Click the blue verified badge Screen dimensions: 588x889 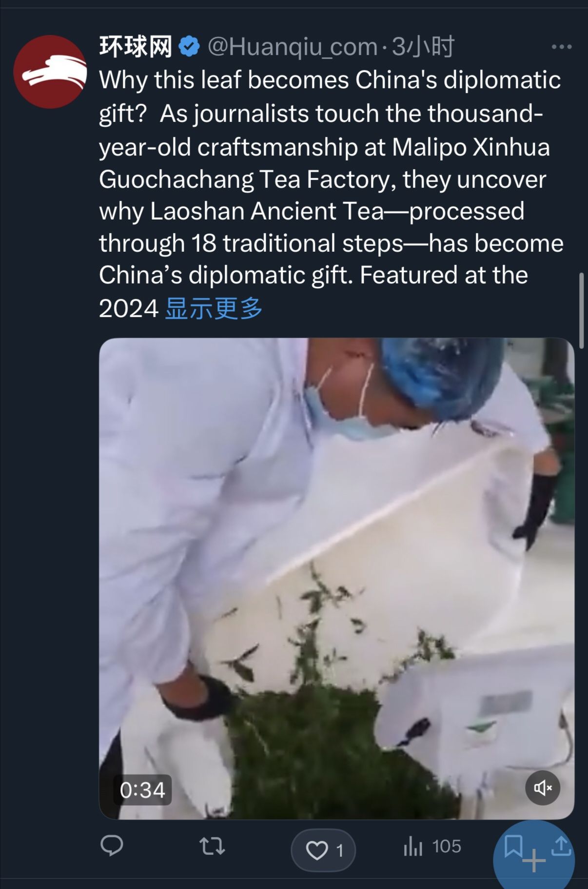pos(189,47)
